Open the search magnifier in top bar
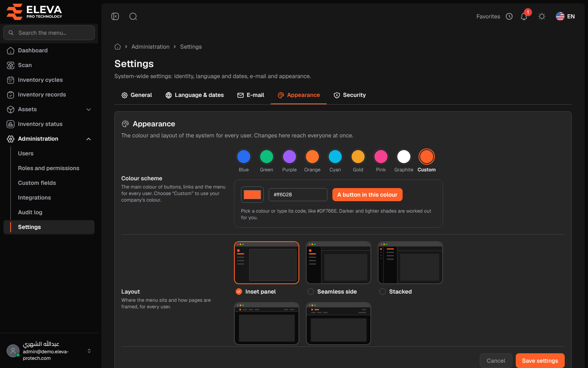Screen dimensions: 588x368 pyautogui.click(x=133, y=16)
